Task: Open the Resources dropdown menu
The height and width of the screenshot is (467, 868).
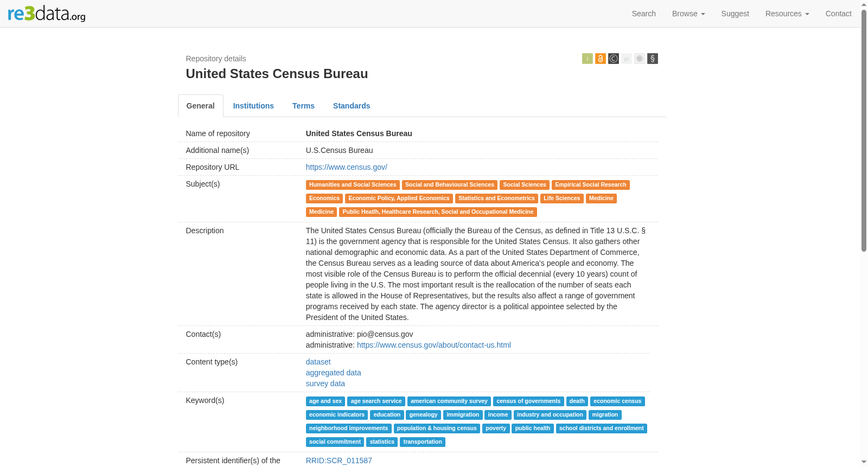Action: click(x=787, y=14)
